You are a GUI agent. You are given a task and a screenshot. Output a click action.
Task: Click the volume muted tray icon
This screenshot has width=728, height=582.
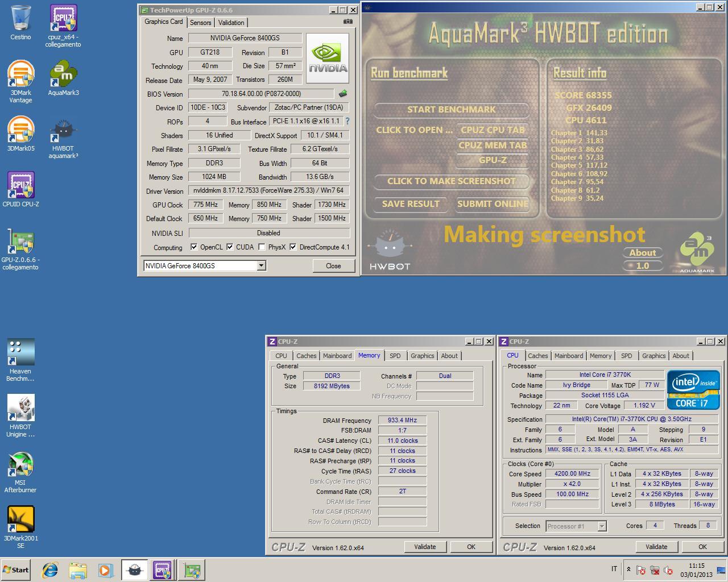669,570
